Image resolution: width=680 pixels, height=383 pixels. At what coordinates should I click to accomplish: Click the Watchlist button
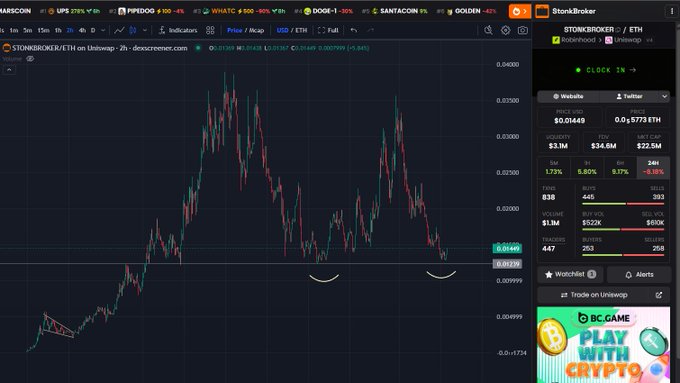(x=570, y=275)
